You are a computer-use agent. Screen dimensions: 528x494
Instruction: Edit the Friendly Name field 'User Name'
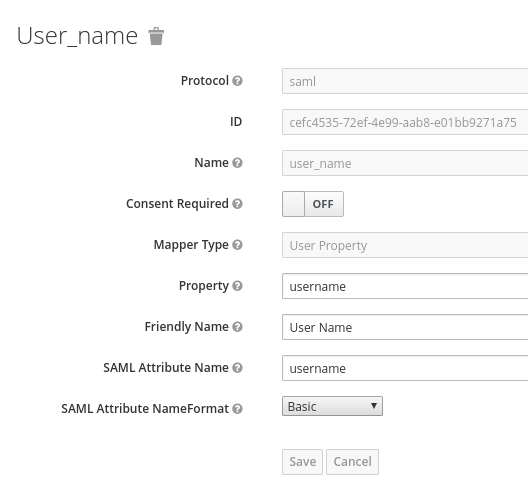405,327
